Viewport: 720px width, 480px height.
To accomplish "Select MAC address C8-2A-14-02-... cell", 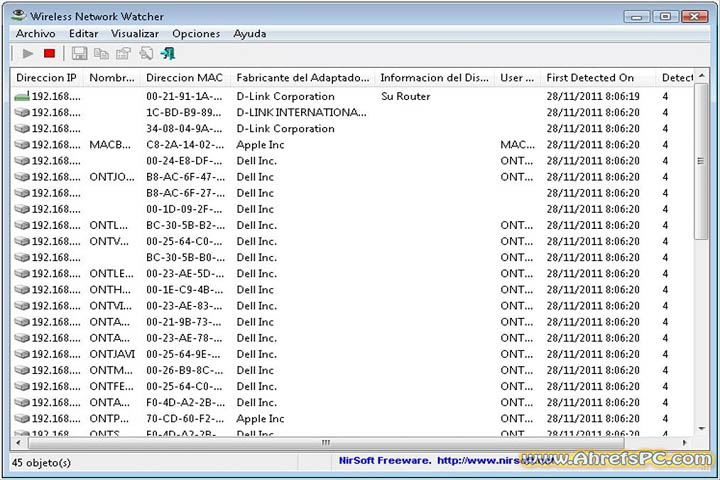I will (x=185, y=145).
